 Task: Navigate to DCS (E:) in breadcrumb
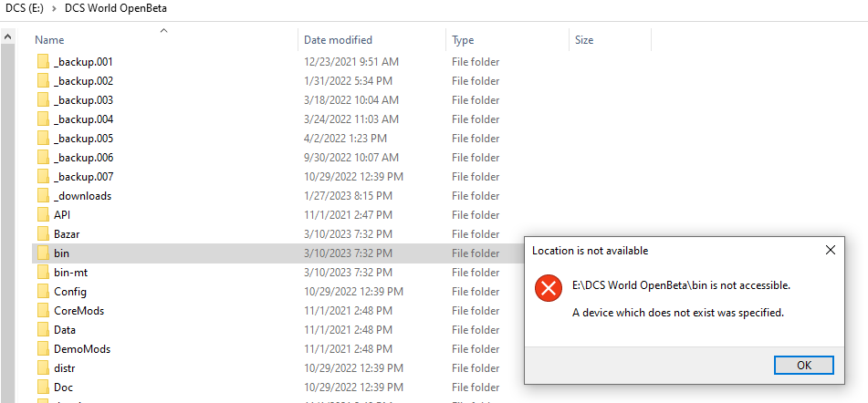(24, 8)
